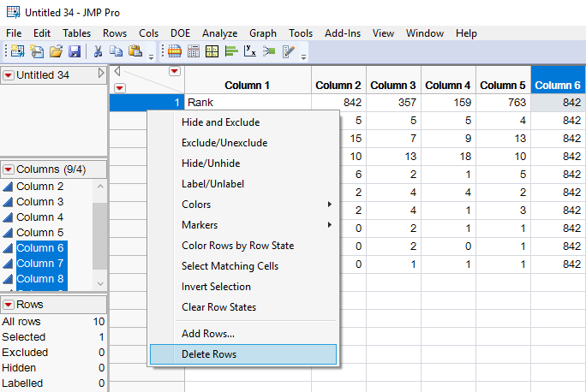Open the Window menu
586x392 pixels.
pos(425,33)
